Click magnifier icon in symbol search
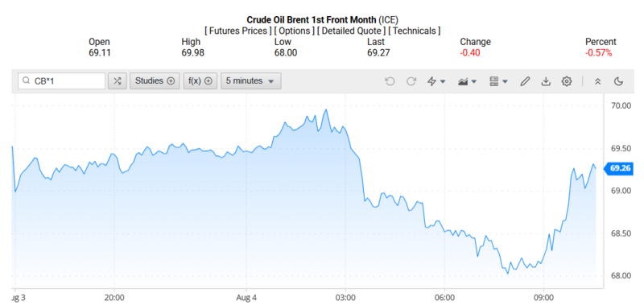This screenshot has width=644, height=305. pyautogui.click(x=27, y=80)
